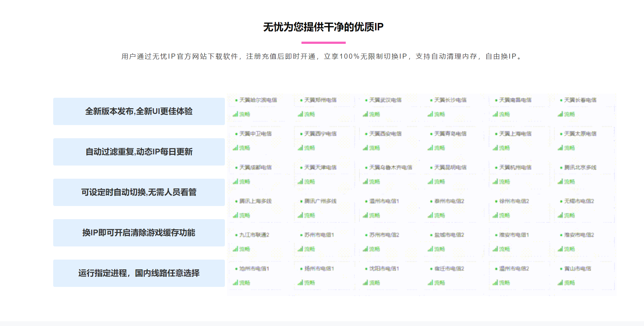Click signal icon under 天翼杭州电信
Viewport: 644px width, 326px height.
[x=495, y=181]
